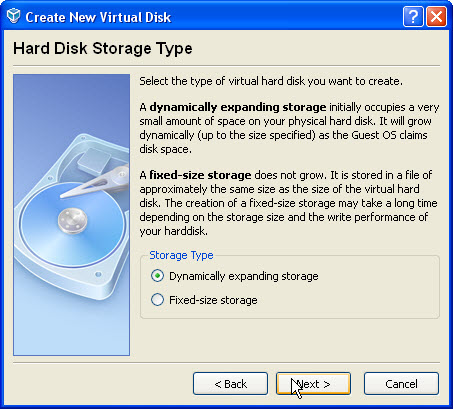Continue the wizard with Next button

[x=313, y=384]
